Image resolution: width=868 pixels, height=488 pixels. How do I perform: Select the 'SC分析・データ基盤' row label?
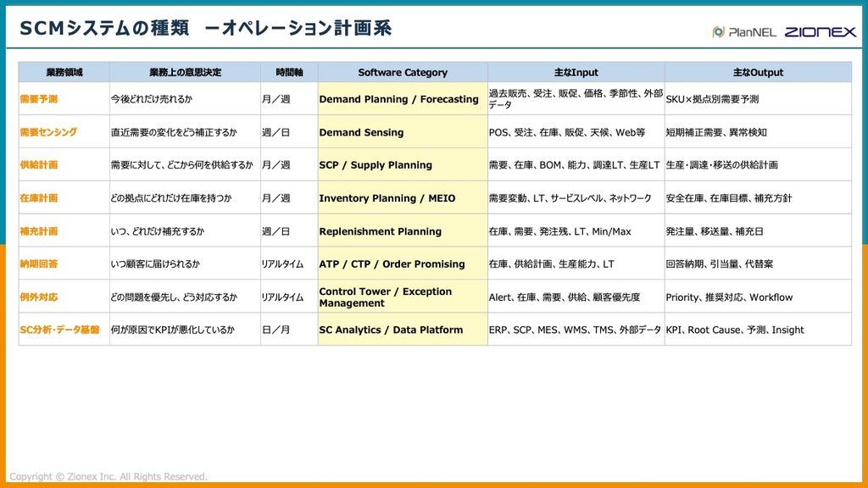pyautogui.click(x=60, y=330)
